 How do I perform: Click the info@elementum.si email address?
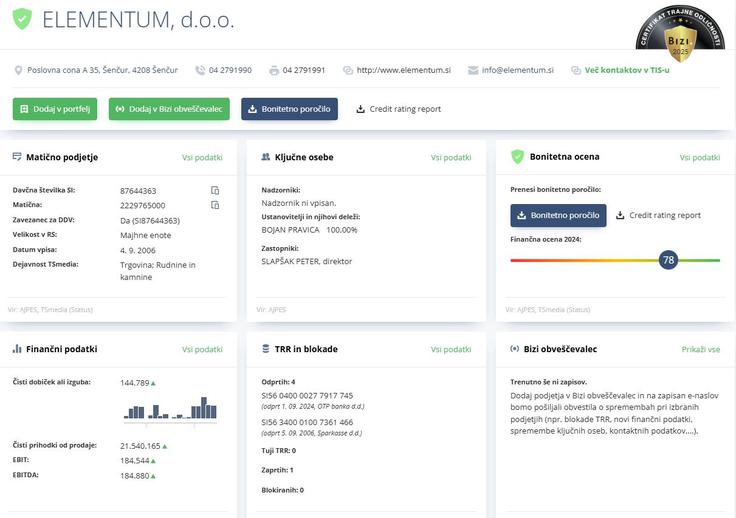click(x=518, y=70)
